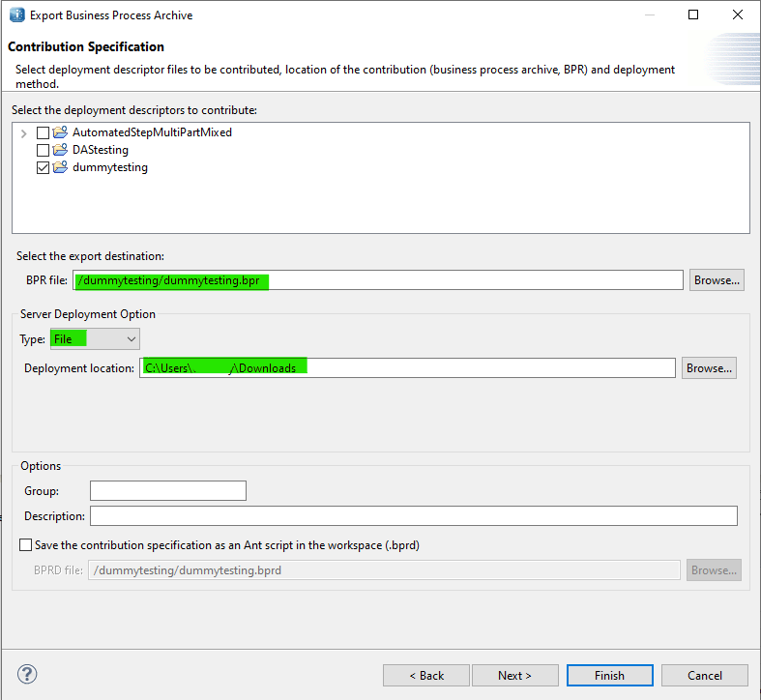Click the Group input field
The width and height of the screenshot is (761, 700).
click(x=168, y=490)
